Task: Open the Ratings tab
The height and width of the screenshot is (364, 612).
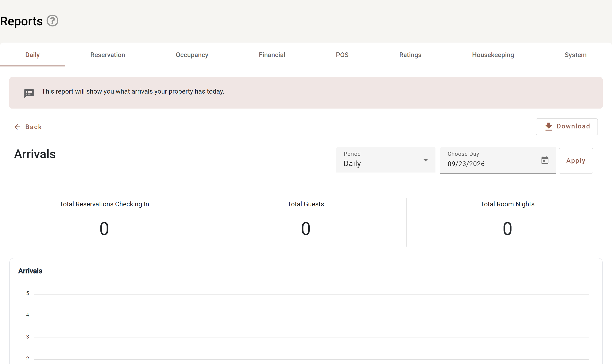Action: tap(410, 55)
